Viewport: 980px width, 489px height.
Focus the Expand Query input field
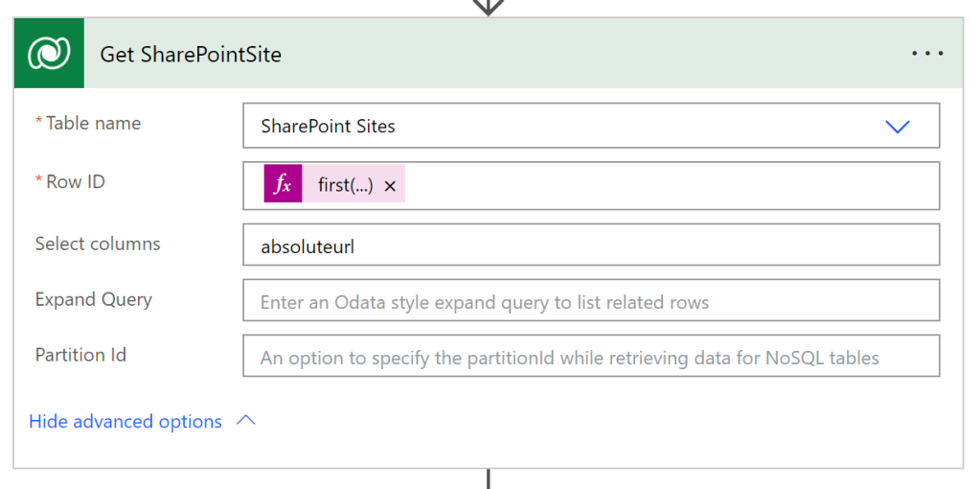pos(590,301)
